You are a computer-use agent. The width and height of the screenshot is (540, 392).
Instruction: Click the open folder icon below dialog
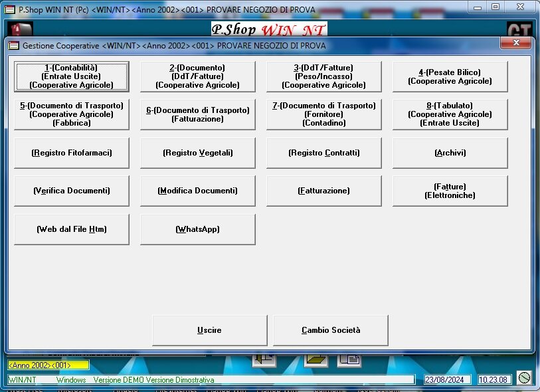point(316,360)
